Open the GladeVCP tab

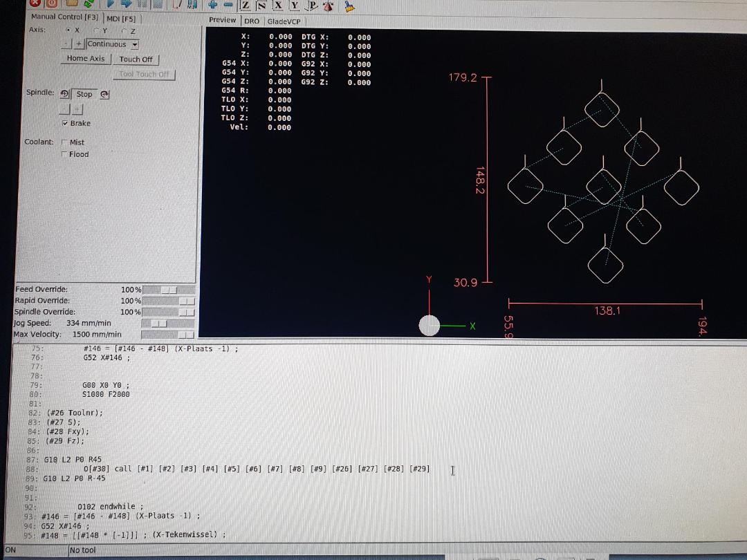point(284,21)
